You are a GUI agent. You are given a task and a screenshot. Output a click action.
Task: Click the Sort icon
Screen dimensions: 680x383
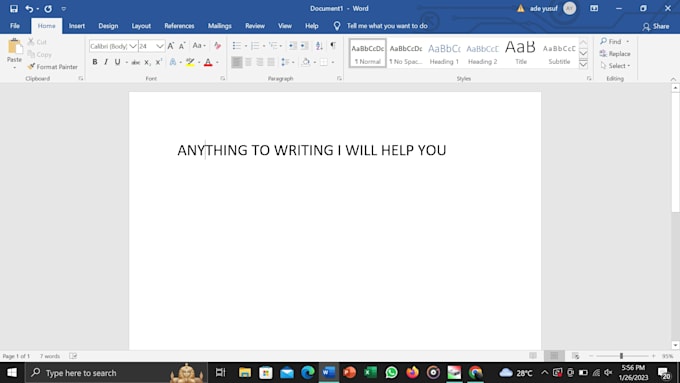point(319,46)
